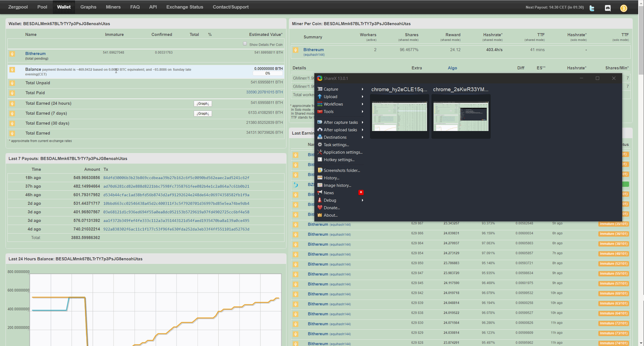Screen dimensions: 644x346
Task: Expand the Workflows submenu arrow
Action: [x=362, y=104]
